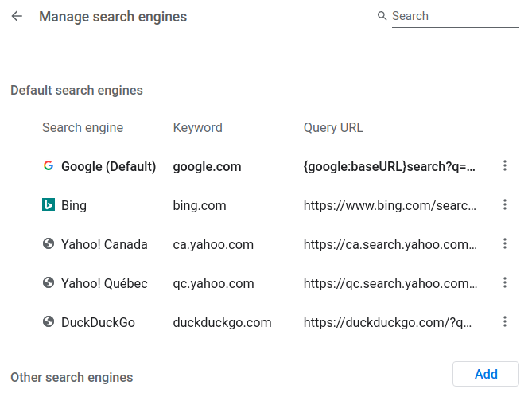Image resolution: width=532 pixels, height=393 pixels.
Task: Click the globe icon beside Yahoo! Canada
Action: 49,243
